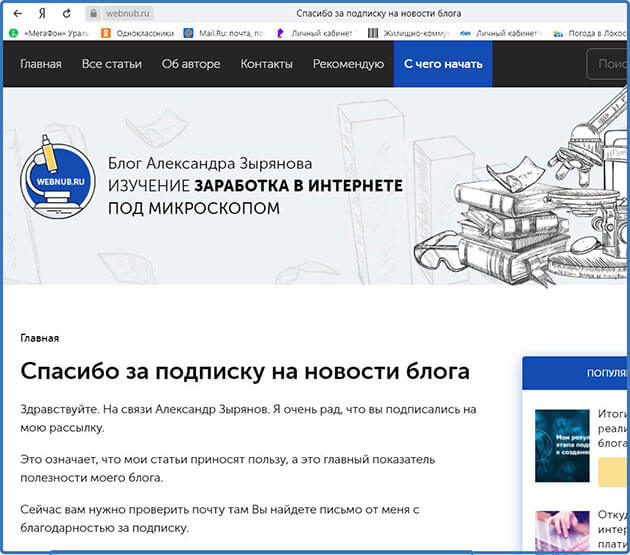Viewport: 630px width, 555px height.
Task: Click the Yandex home icon
Action: (41, 14)
